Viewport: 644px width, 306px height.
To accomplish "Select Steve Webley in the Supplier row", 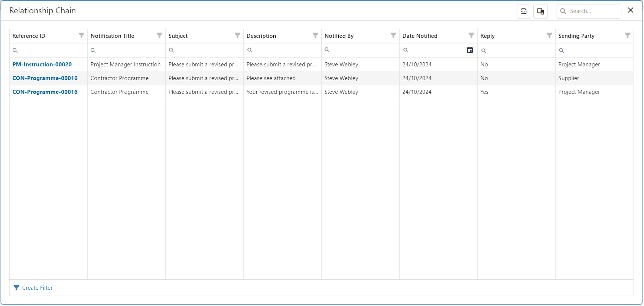I will click(360, 78).
